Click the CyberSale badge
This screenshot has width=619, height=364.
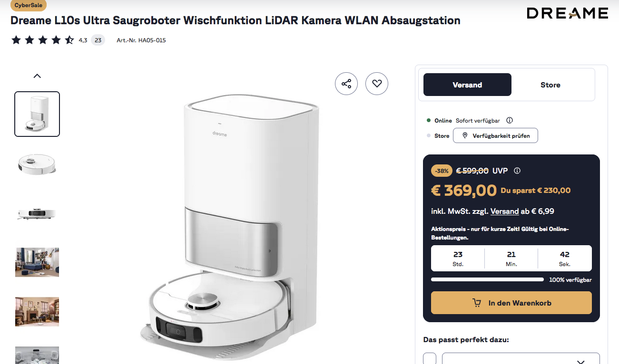(29, 5)
